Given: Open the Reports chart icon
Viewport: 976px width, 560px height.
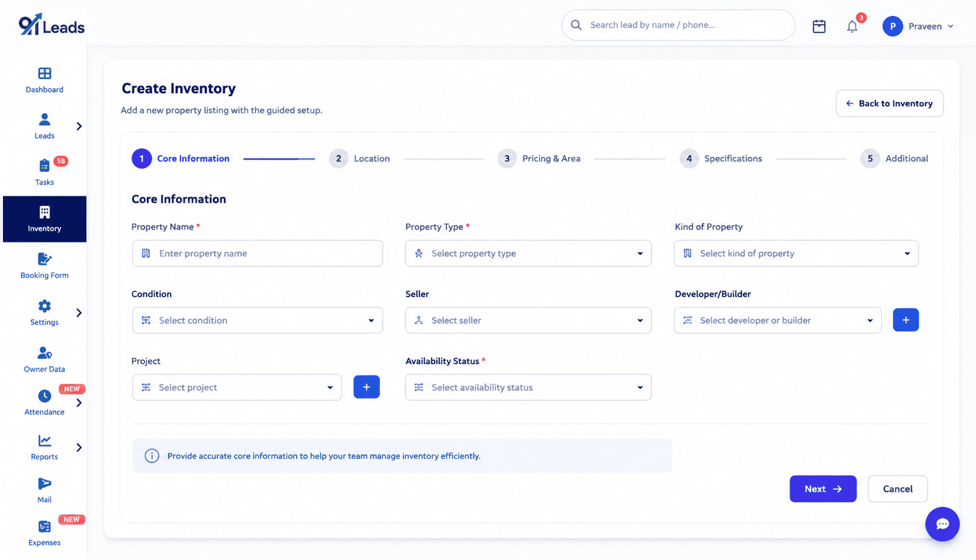Looking at the screenshot, I should [x=44, y=440].
